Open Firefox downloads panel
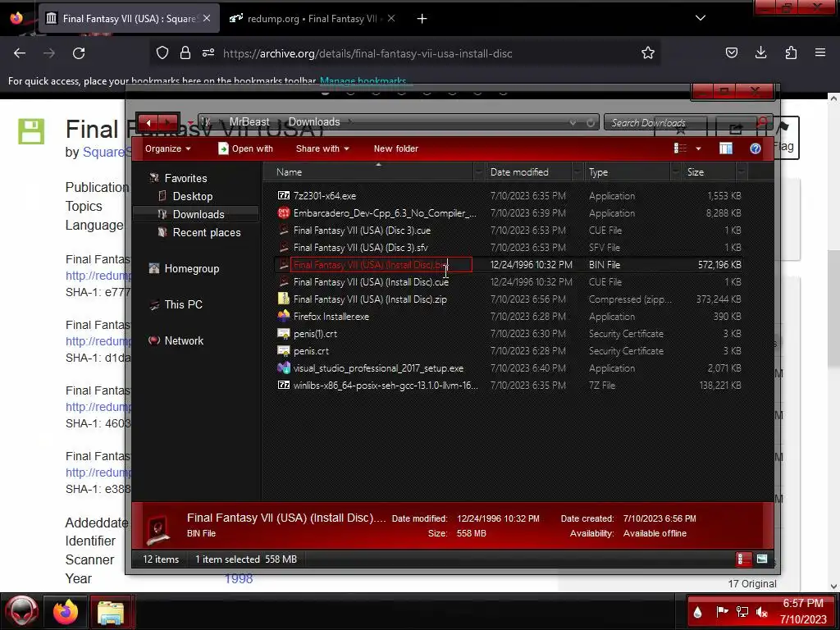 point(760,52)
